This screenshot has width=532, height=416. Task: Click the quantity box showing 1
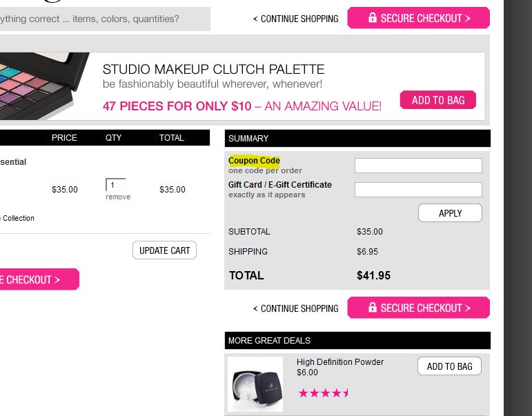pos(115,185)
